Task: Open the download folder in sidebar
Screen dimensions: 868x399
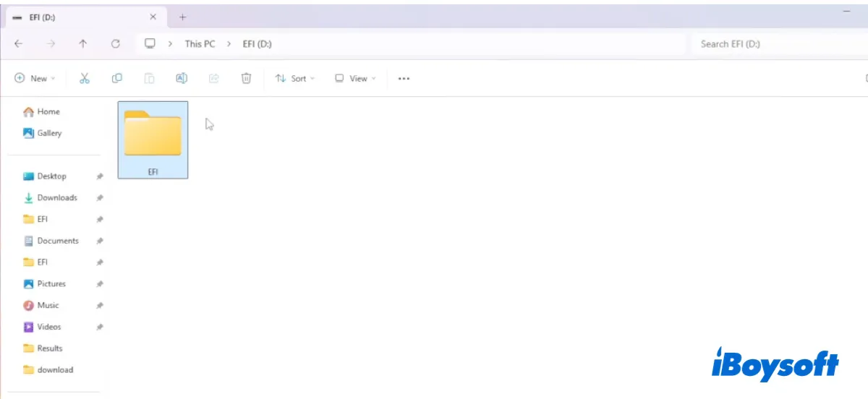Action: click(48, 369)
